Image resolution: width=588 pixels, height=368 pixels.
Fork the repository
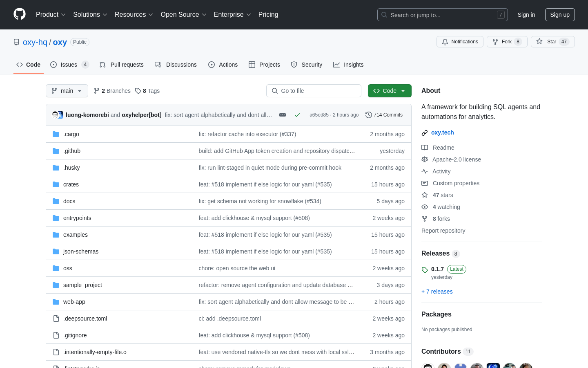[x=507, y=42]
